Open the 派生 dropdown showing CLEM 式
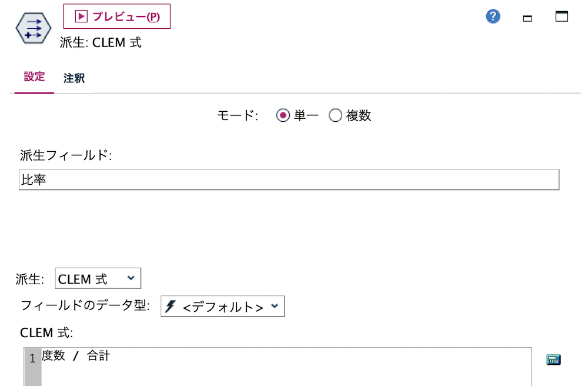The image size is (588, 386). click(97, 278)
